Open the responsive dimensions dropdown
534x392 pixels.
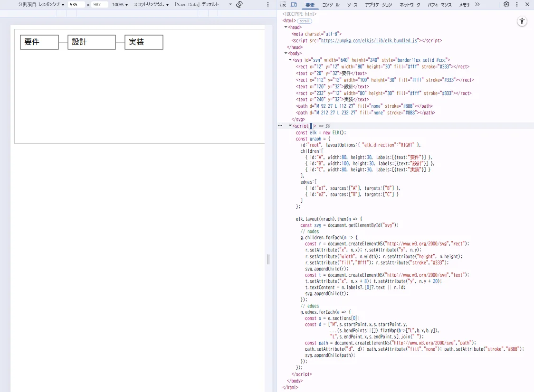(41, 4)
